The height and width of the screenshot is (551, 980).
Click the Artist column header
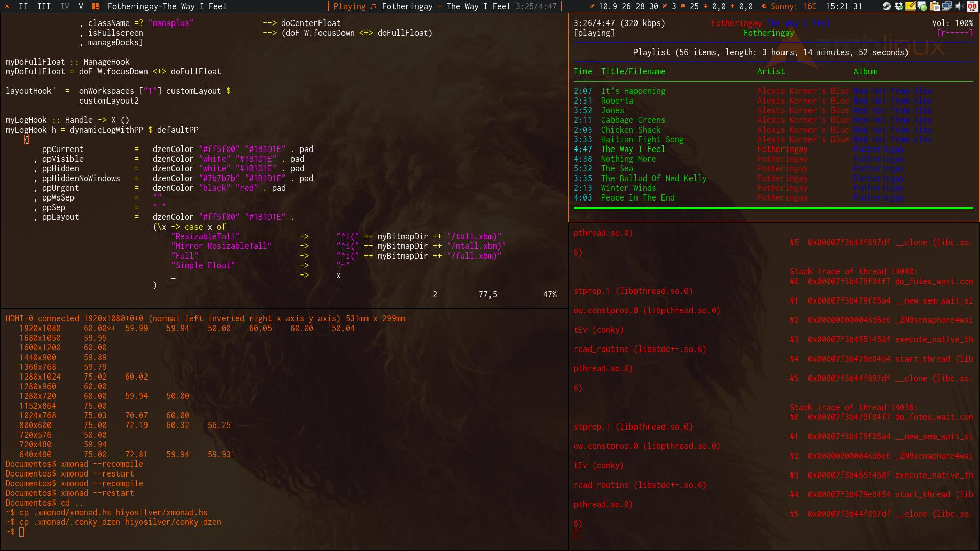pos(771,71)
